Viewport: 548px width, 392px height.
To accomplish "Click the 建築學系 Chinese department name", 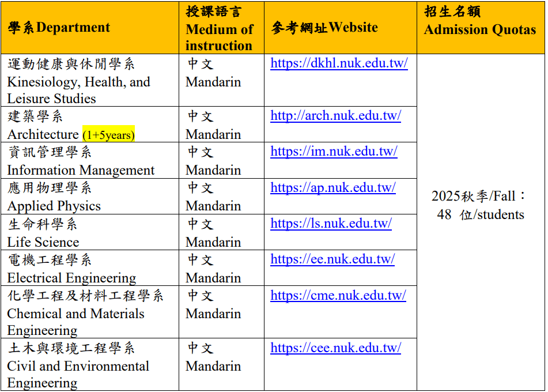I will click(35, 116).
